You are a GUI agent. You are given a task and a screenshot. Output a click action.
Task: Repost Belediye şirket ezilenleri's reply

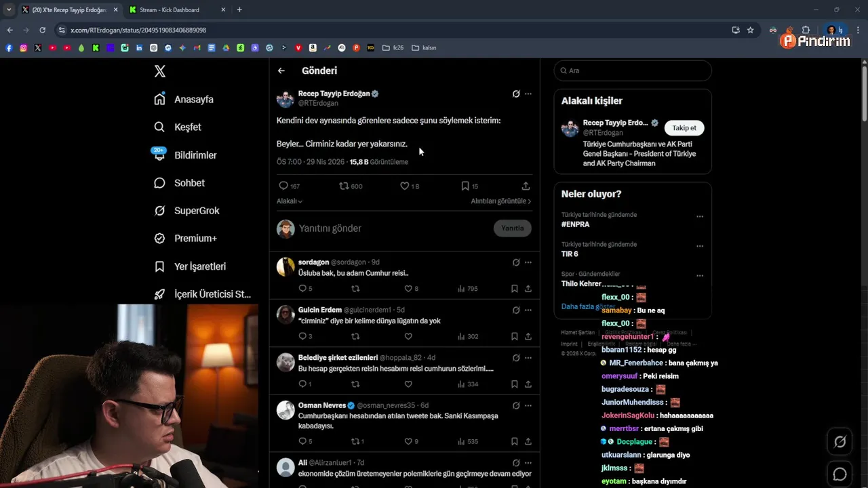pos(355,384)
